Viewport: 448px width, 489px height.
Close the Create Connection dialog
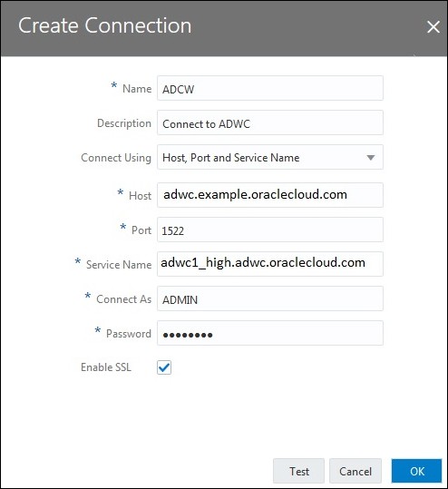(x=433, y=27)
